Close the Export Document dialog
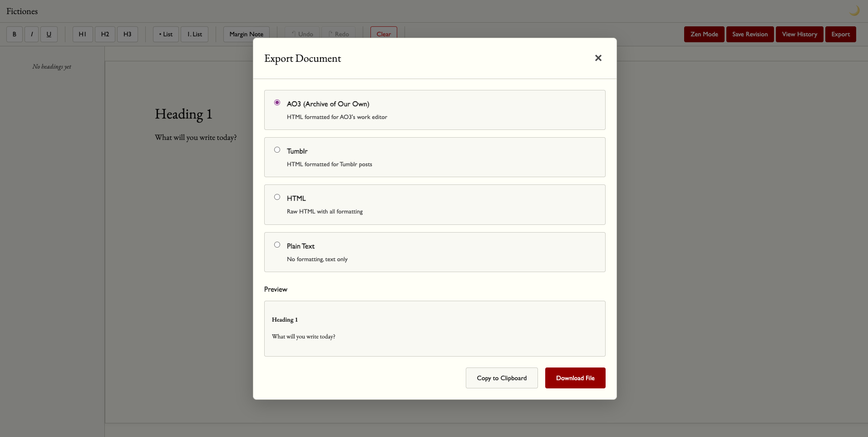868x437 pixels. (x=598, y=58)
